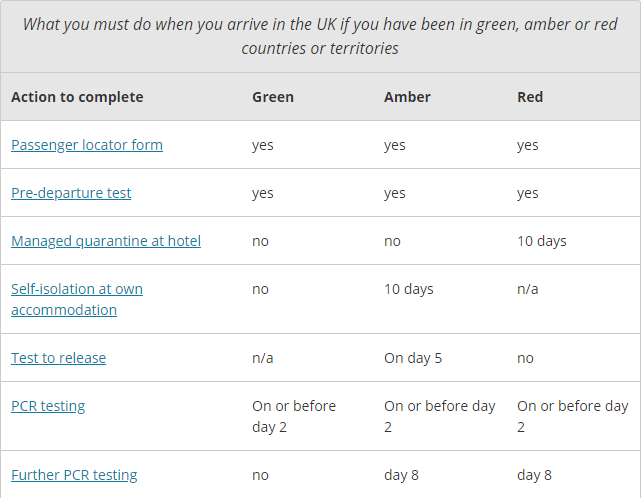This screenshot has width=641, height=498.
Task: Click the Pre-departure test link
Action: point(71,193)
